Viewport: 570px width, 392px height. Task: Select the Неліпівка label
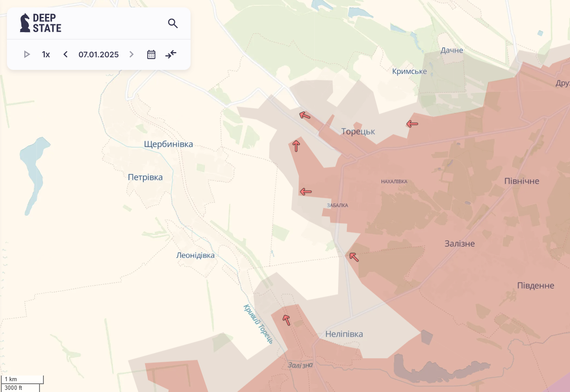pos(344,334)
